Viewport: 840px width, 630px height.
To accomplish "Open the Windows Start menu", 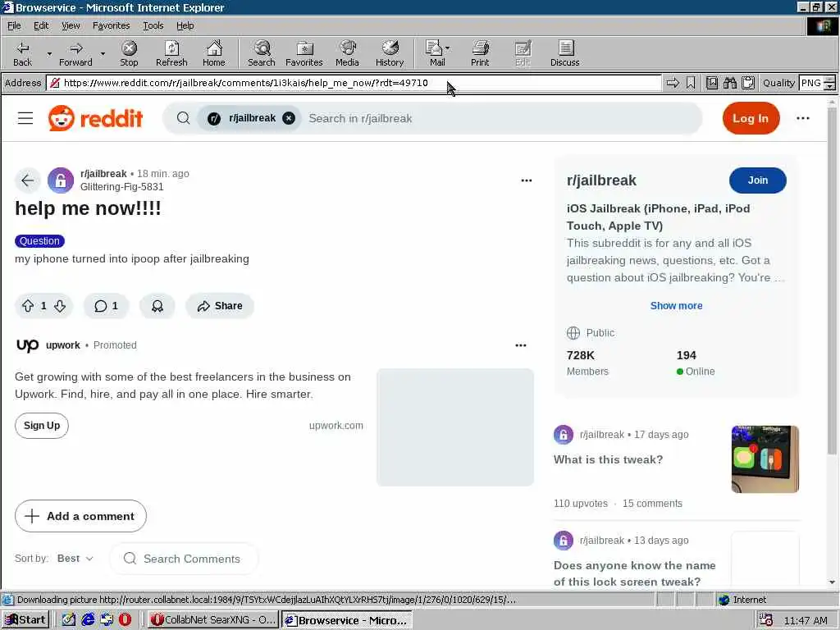I will pos(25,620).
